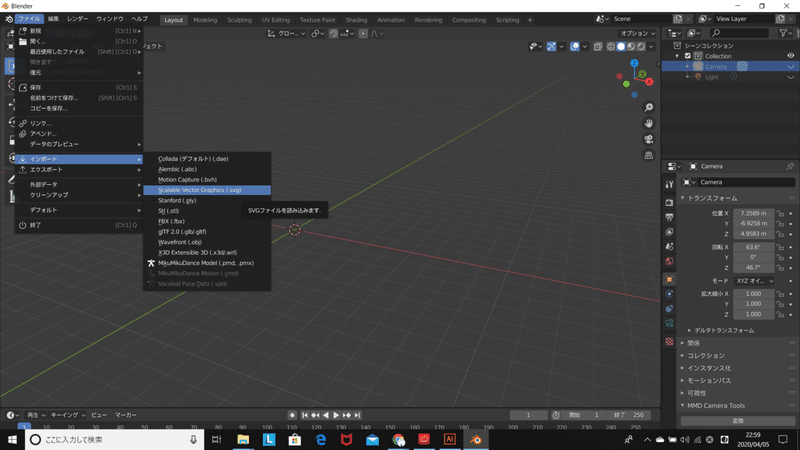This screenshot has height=450, width=800.
Task: Open the オプション dropdown in the viewport
Action: (x=637, y=33)
